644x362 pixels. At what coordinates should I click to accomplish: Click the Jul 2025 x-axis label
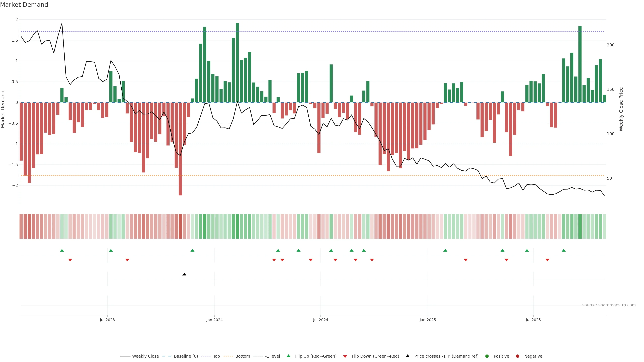(533, 320)
